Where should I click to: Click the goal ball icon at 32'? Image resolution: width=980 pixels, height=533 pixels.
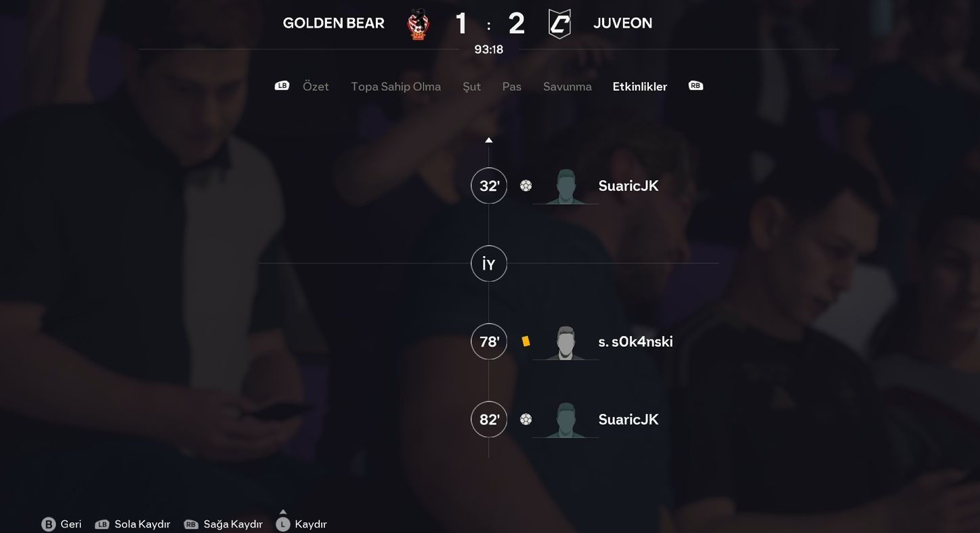(526, 186)
